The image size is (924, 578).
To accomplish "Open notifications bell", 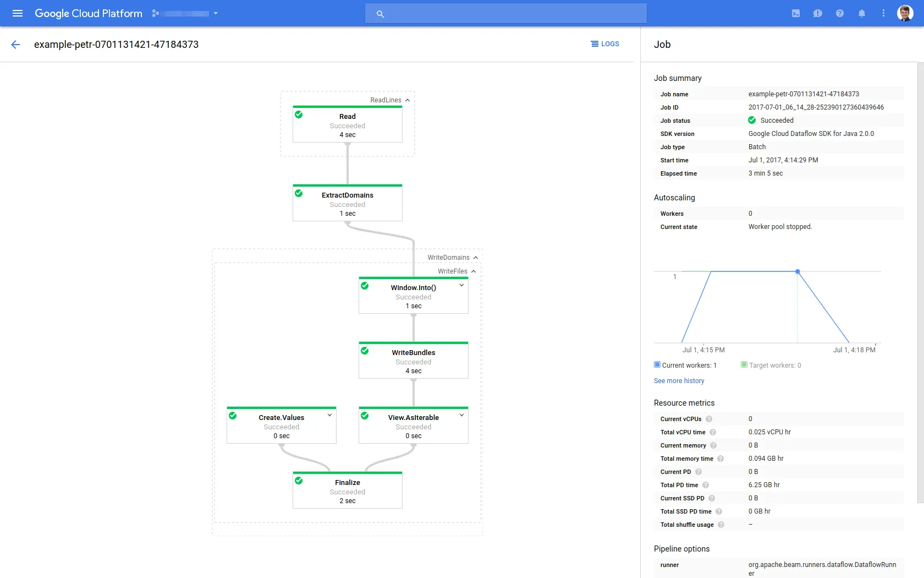I will 862,13.
